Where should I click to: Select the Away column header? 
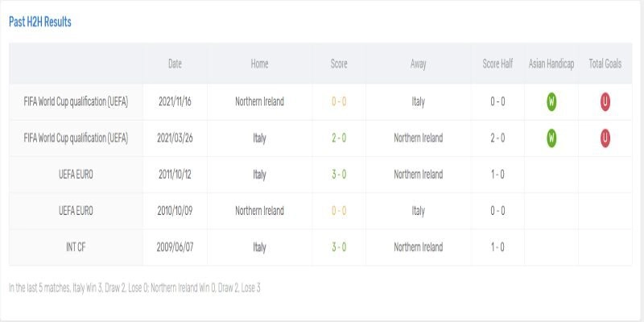tap(418, 64)
